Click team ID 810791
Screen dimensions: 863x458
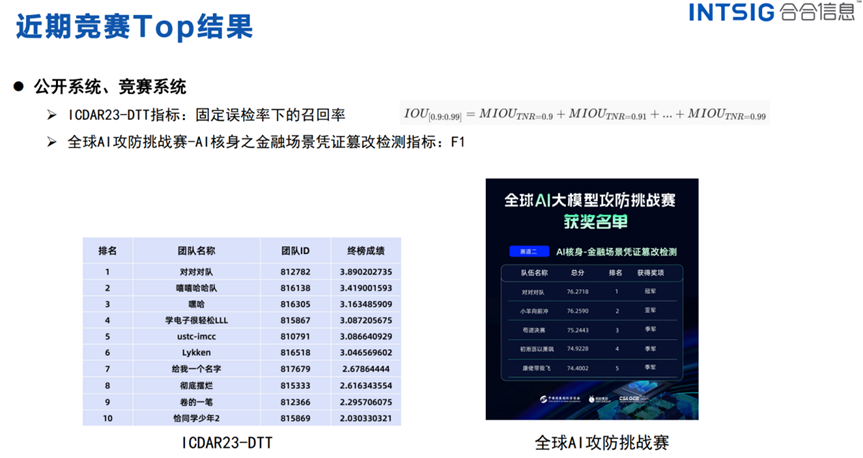[296, 336]
